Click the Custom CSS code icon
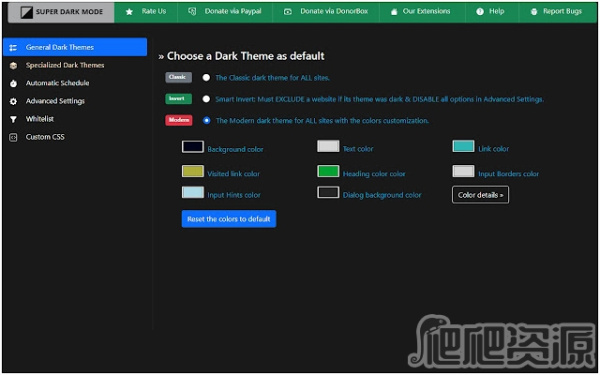 [13, 137]
